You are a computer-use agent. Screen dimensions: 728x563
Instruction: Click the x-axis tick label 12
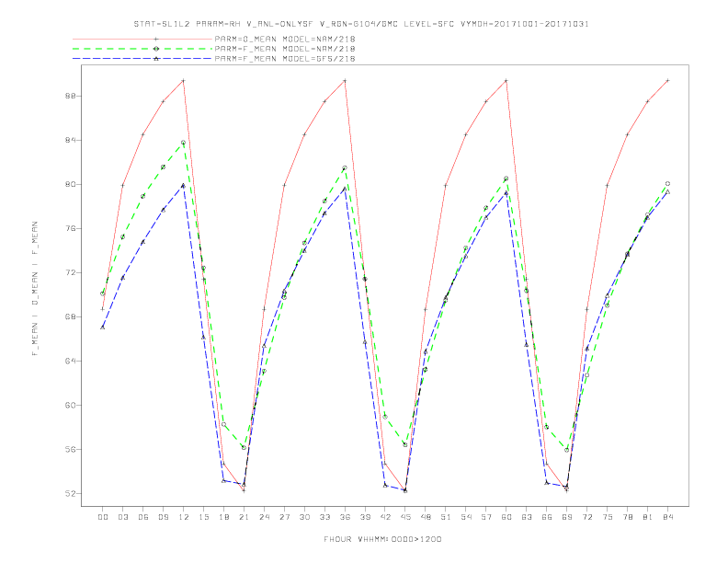(184, 517)
